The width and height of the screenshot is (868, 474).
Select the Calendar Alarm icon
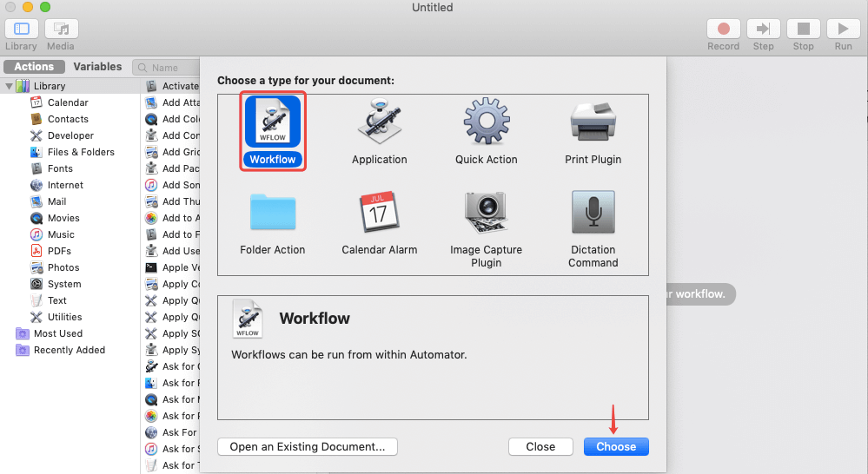(x=379, y=213)
